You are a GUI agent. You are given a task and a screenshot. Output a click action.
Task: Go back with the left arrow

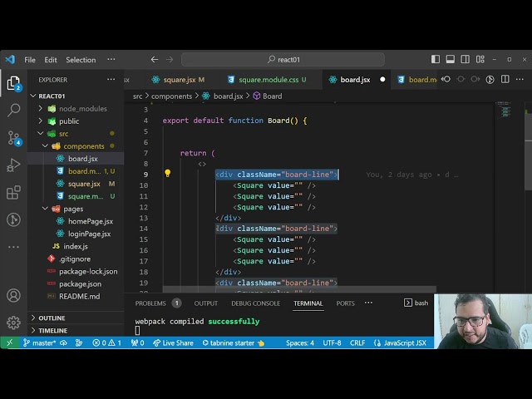click(x=155, y=59)
